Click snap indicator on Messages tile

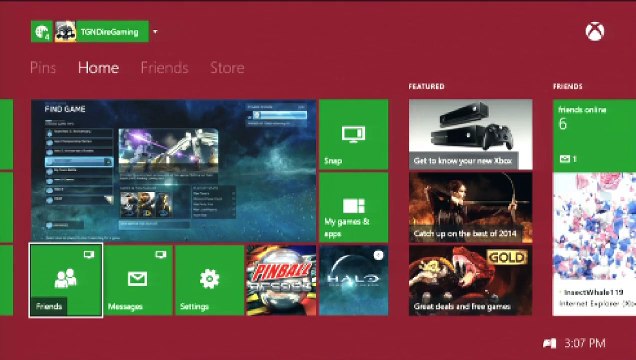[x=161, y=255]
